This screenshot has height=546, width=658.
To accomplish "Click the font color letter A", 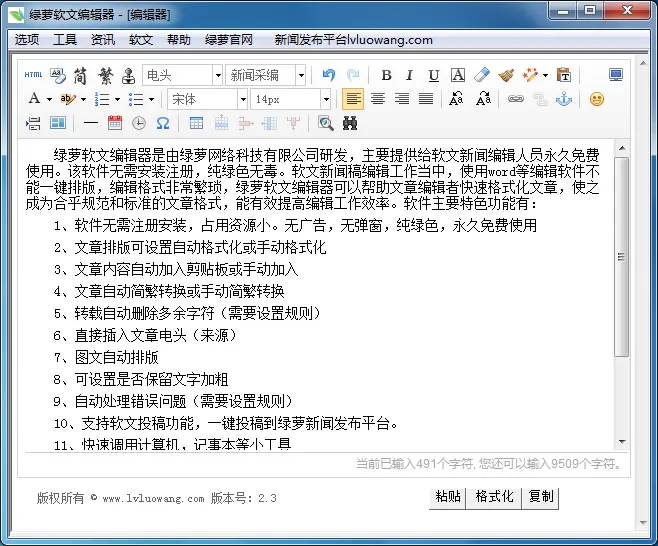I will point(34,99).
